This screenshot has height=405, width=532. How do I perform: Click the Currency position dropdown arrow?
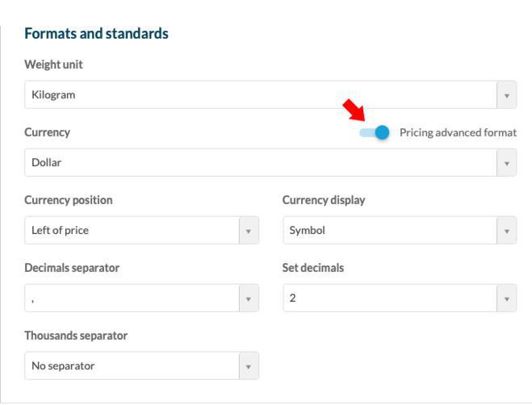coord(249,231)
